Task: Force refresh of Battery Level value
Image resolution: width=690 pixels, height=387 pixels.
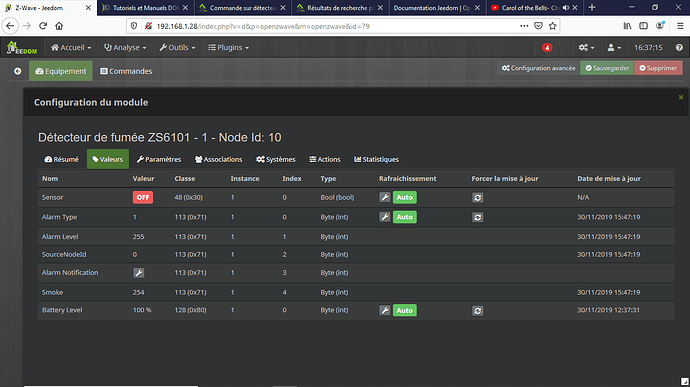Action: [477, 311]
